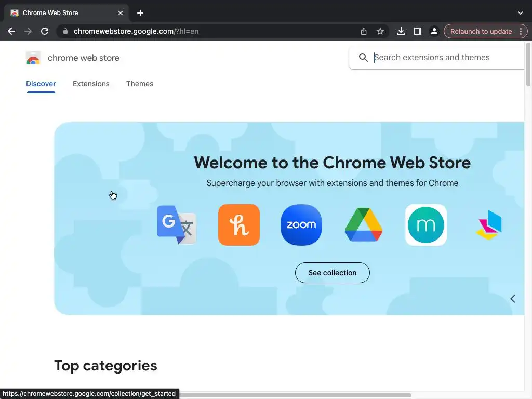The image size is (532, 399).
Task: Click the See collection button
Action: coord(332,273)
